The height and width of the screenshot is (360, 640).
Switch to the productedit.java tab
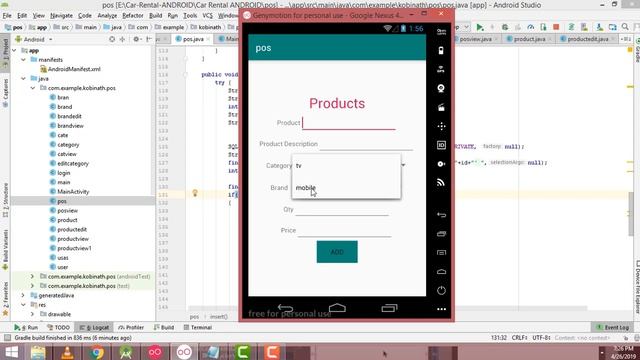click(x=587, y=39)
